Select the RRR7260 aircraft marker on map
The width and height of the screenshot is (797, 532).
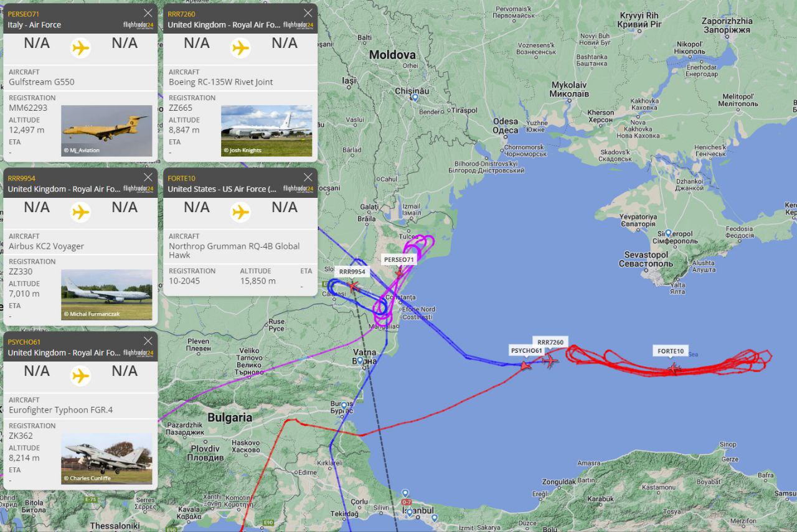pyautogui.click(x=550, y=361)
